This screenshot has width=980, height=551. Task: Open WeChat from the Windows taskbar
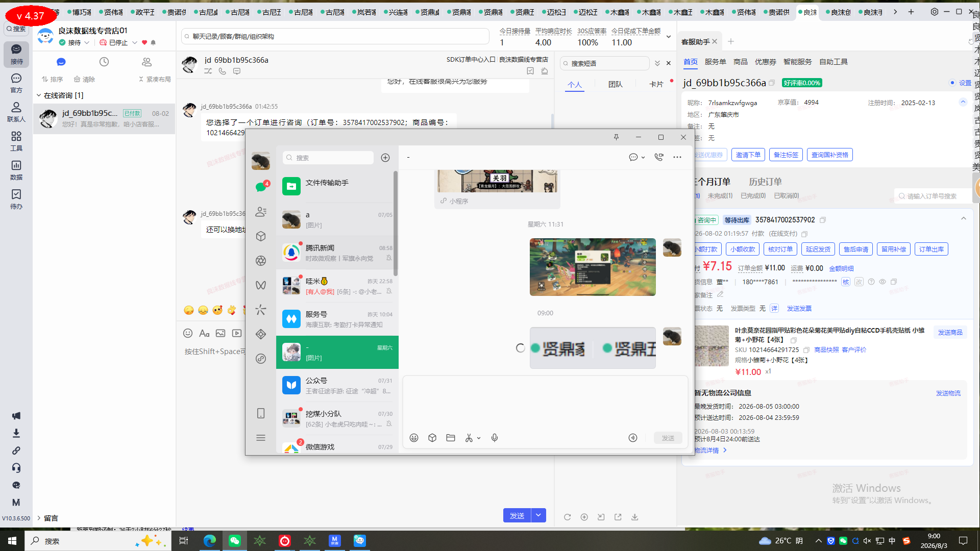tap(235, 541)
